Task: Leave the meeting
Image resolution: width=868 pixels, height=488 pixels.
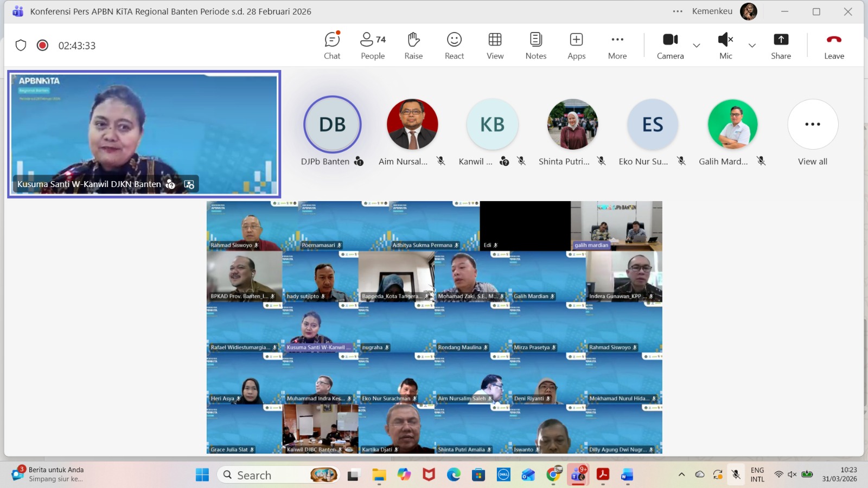Action: point(834,46)
